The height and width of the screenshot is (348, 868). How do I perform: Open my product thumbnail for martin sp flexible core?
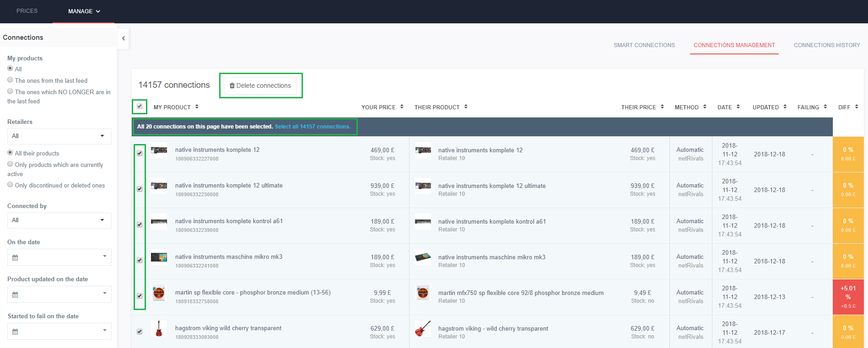(x=159, y=293)
